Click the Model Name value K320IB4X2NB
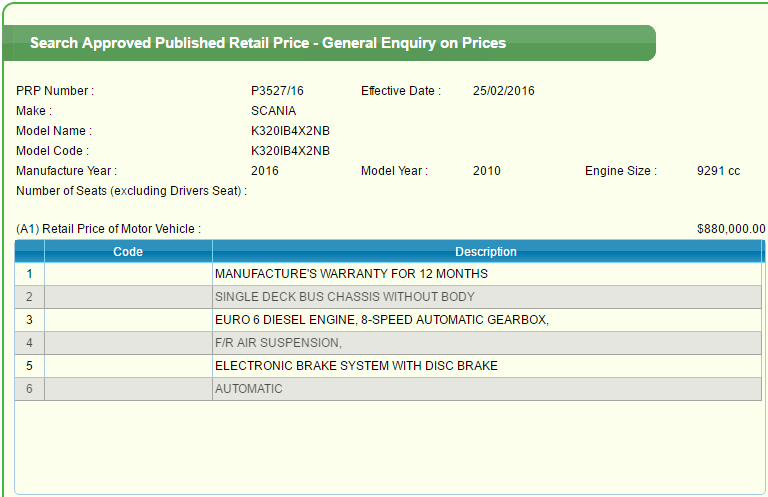Viewport: 768px width, 497px height. pos(290,131)
